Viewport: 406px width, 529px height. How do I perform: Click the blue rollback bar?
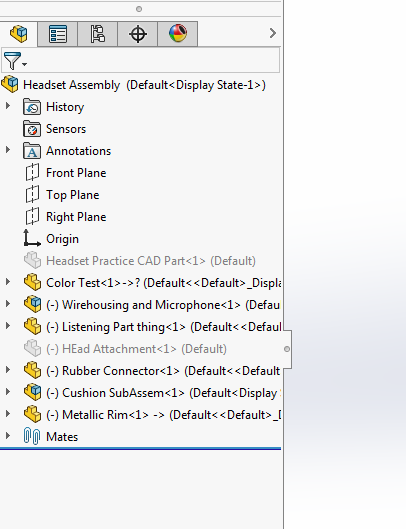click(140, 449)
